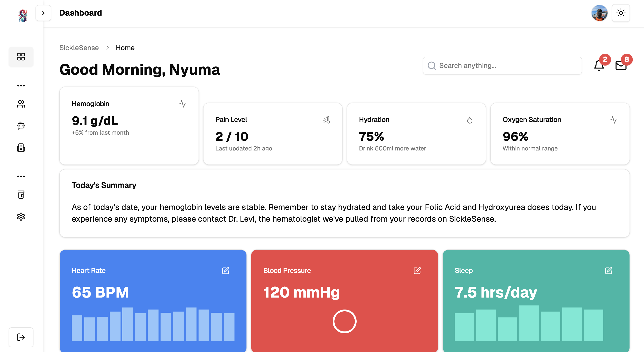Image resolution: width=644 pixels, height=352 pixels.
Task: Open the medication bottle sidebar icon
Action: 21,195
